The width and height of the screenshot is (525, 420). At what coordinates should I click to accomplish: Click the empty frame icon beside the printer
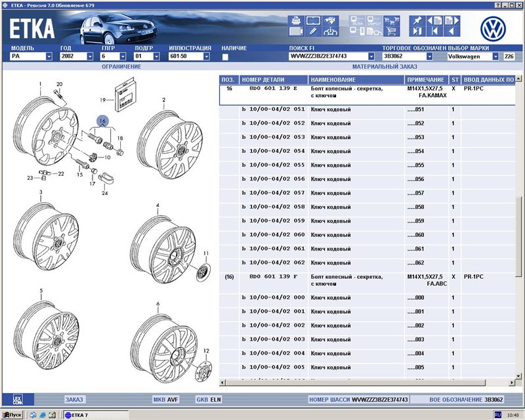pyautogui.click(x=313, y=21)
